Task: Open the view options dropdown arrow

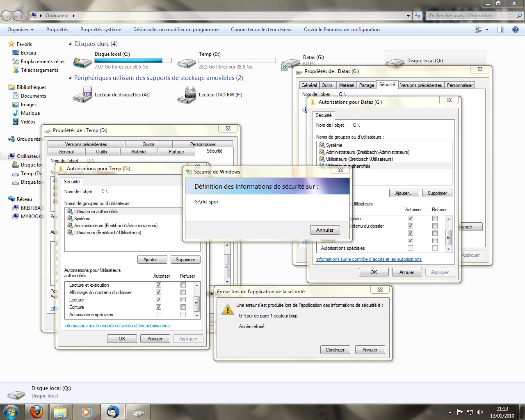Action: (487, 30)
